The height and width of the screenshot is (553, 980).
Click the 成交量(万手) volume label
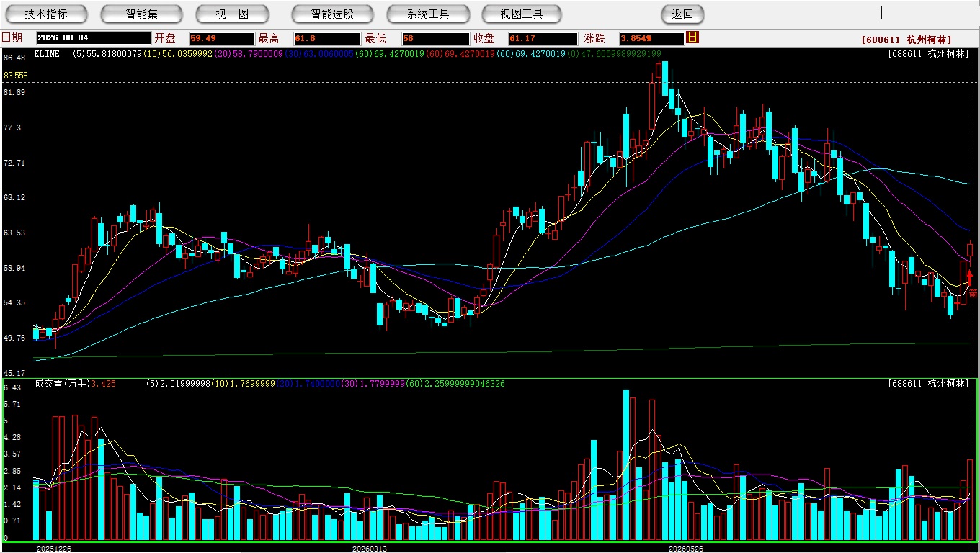[x=62, y=384]
